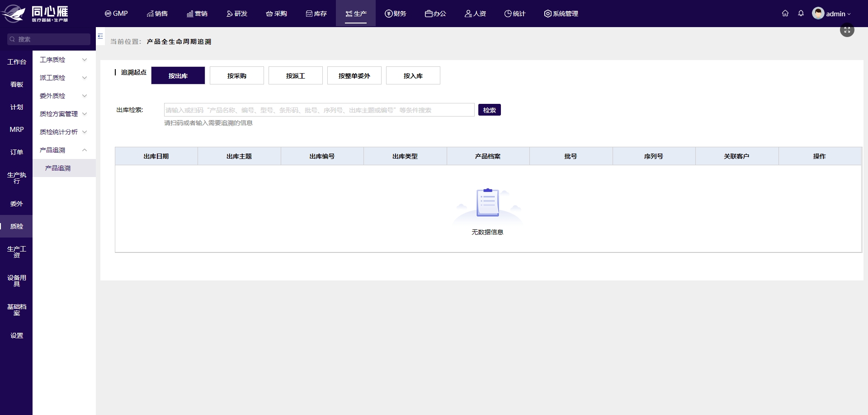Screen dimensions: 868x415
Task: Open the 系统管理 top menu
Action: (x=561, y=14)
